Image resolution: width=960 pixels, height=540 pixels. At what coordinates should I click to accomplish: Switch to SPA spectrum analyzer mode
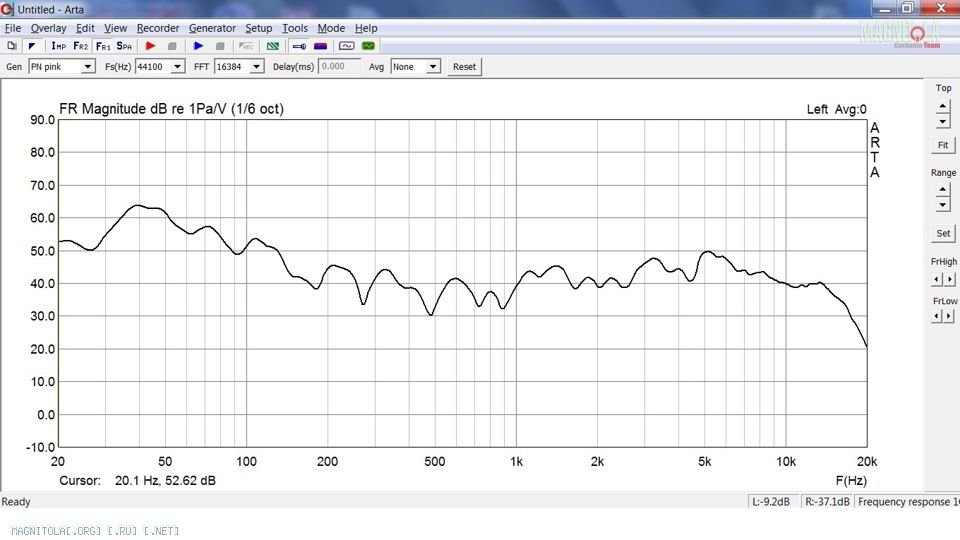pyautogui.click(x=124, y=46)
